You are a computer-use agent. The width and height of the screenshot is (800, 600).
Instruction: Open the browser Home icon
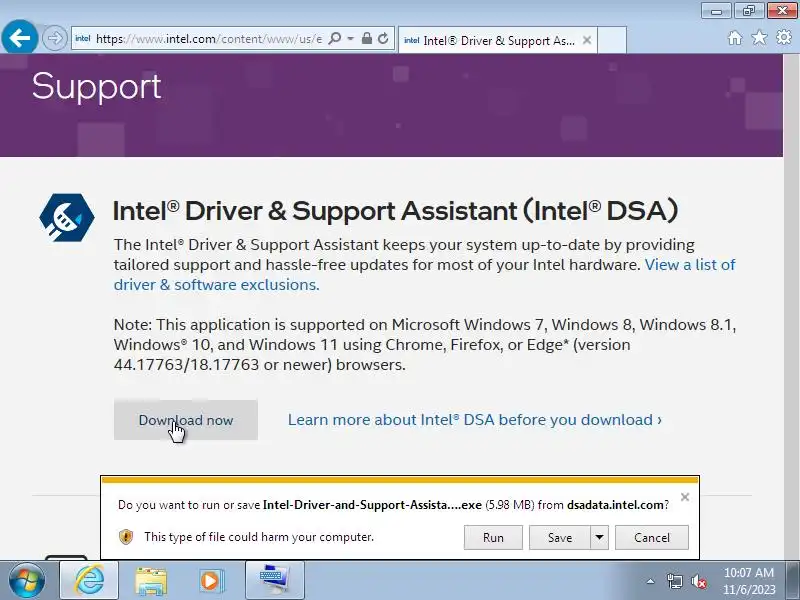point(735,38)
